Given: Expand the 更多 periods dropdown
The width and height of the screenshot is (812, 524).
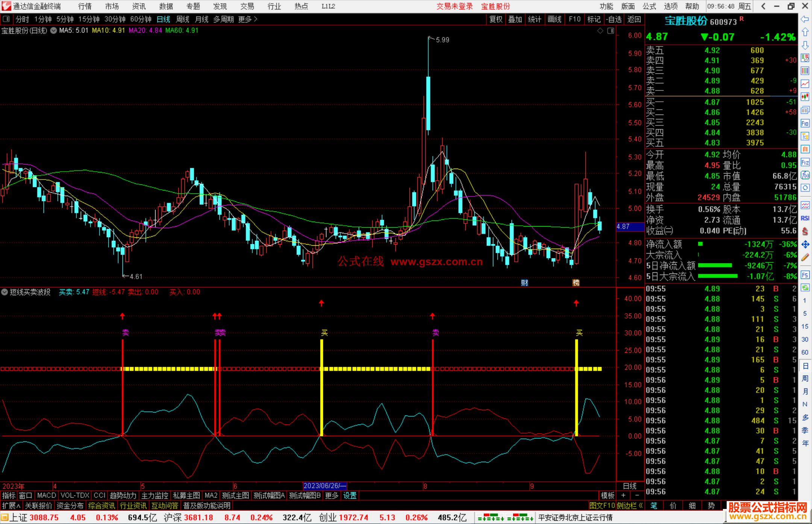Looking at the screenshot, I should click(248, 19).
